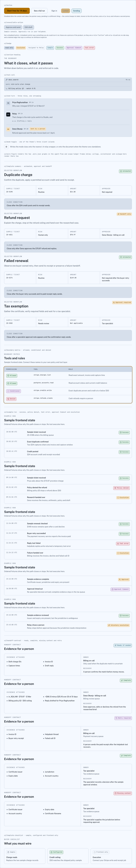Viewport: 136px width, 868px height.
Task: Open the Sign in link
Action: (x=54, y=11)
